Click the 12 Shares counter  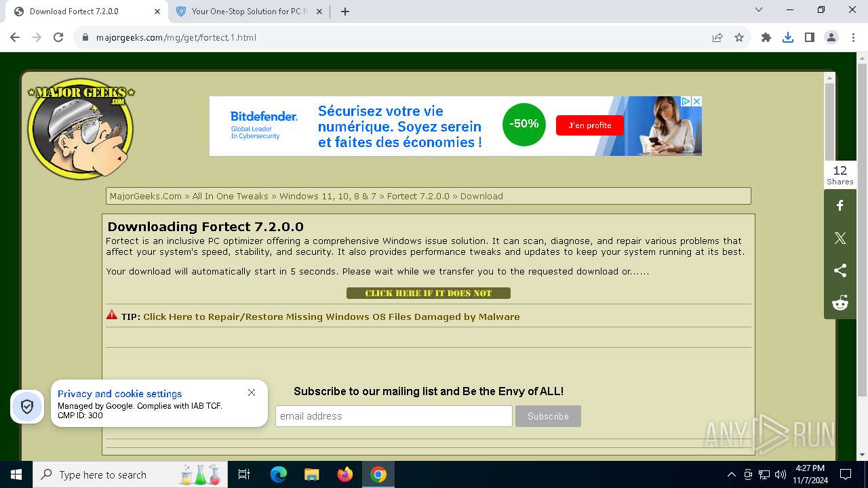tap(840, 175)
